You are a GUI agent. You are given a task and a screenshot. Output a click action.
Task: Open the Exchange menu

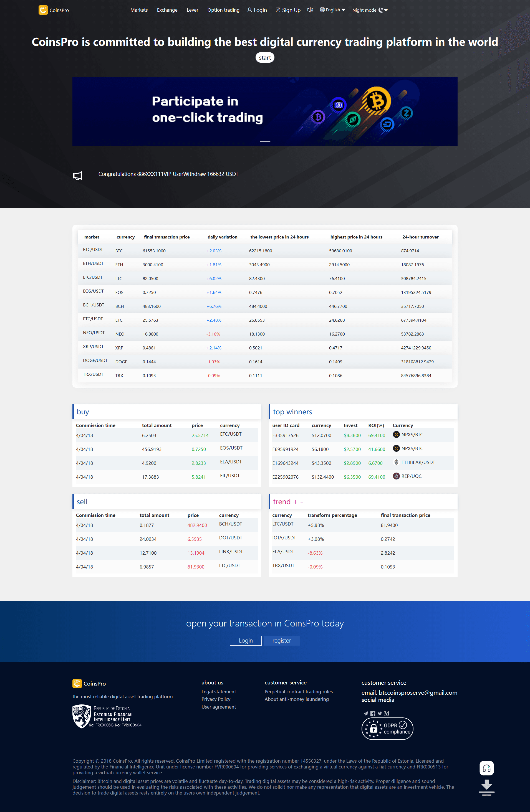[x=167, y=10]
